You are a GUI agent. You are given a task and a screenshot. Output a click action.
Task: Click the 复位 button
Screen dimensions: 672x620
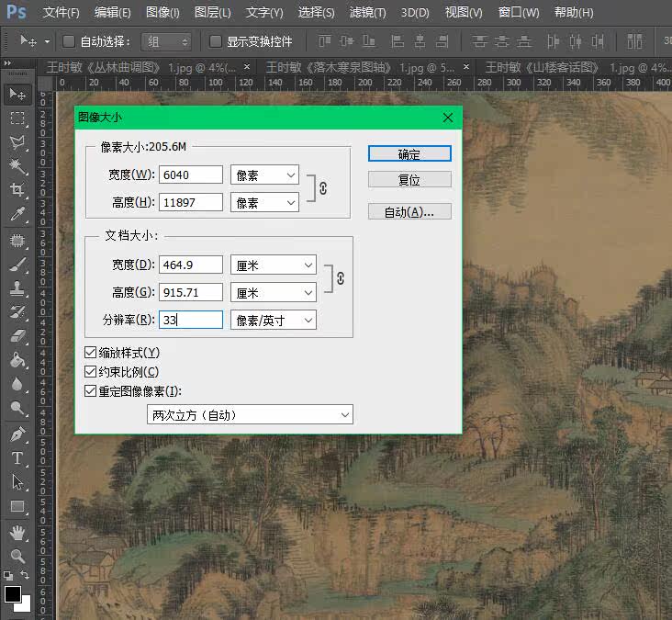point(409,179)
